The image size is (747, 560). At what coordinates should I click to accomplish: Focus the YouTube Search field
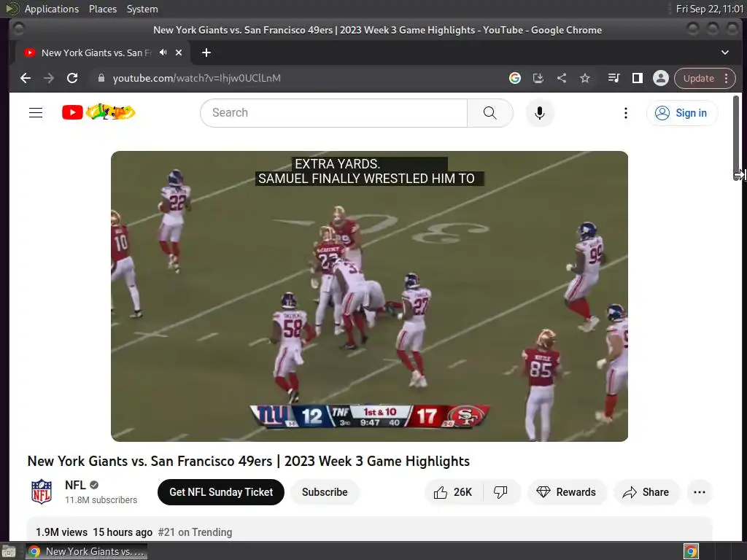click(x=334, y=113)
